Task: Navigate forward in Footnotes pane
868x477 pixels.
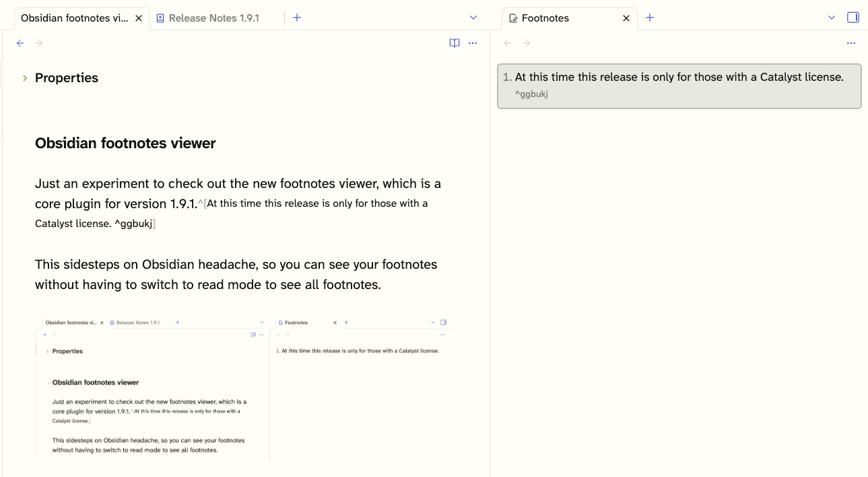Action: [527, 43]
